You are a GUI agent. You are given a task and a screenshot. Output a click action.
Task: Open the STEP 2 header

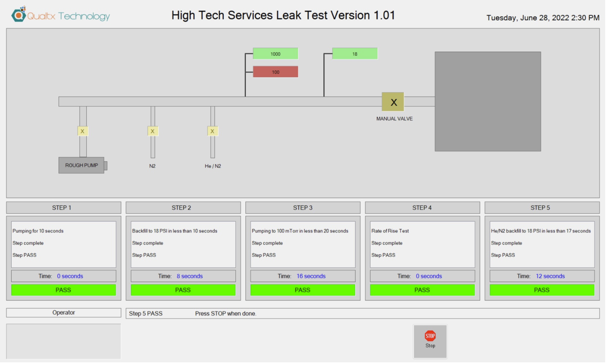point(183,208)
